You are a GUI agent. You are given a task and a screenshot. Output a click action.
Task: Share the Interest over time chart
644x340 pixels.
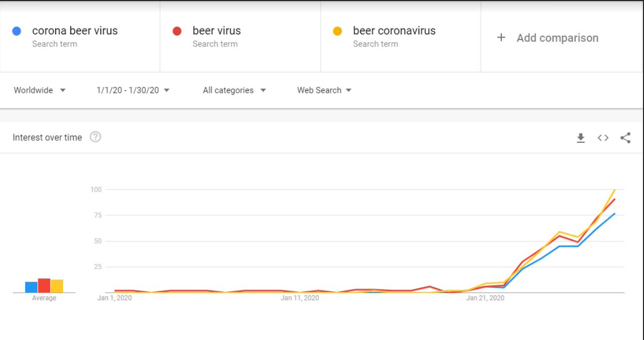click(625, 138)
